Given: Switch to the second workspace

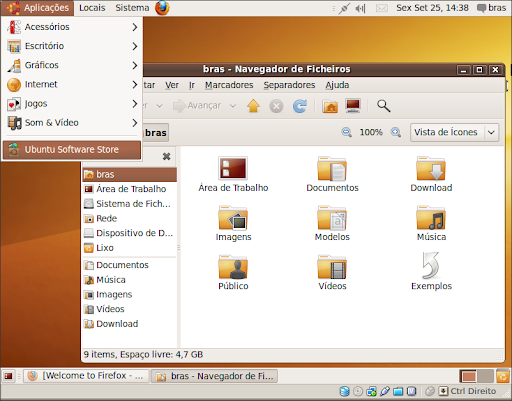Looking at the screenshot, I should [x=485, y=376].
